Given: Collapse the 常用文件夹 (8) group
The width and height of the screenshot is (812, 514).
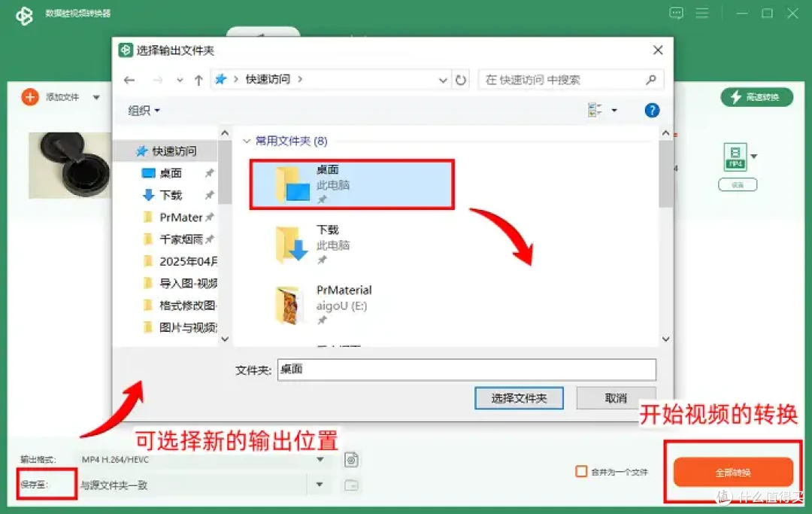Looking at the screenshot, I should click(247, 141).
